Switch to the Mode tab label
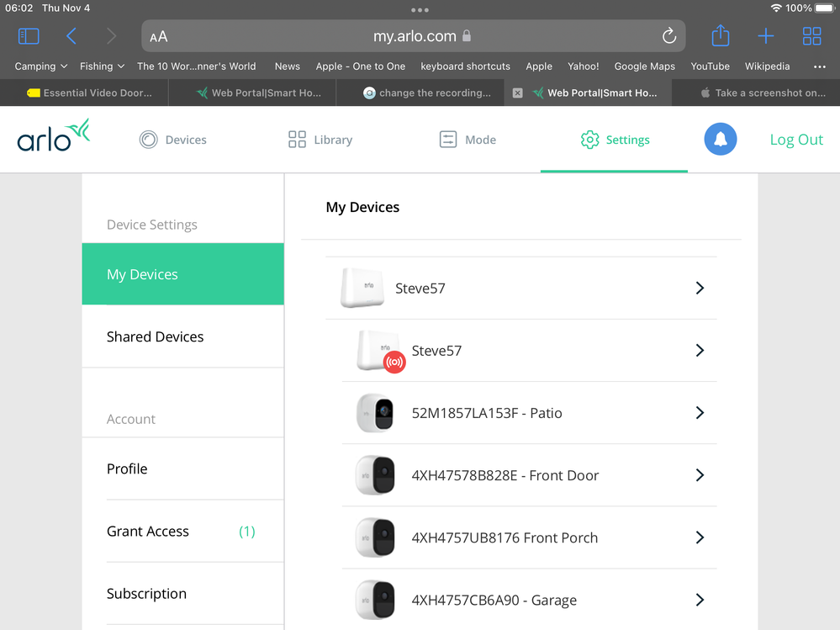Image resolution: width=840 pixels, height=630 pixels. [480, 140]
